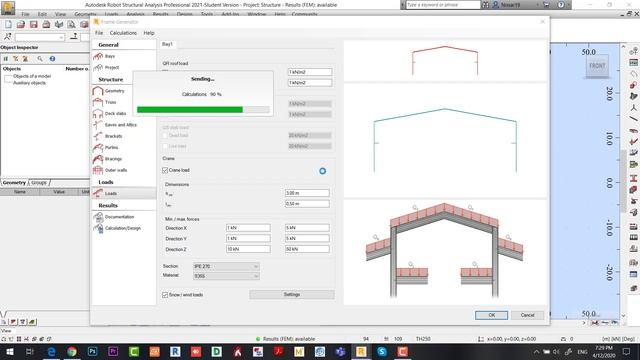The image size is (640, 360).
Task: Select 'Auxiliary objects' tree row
Action: pyautogui.click(x=29, y=83)
